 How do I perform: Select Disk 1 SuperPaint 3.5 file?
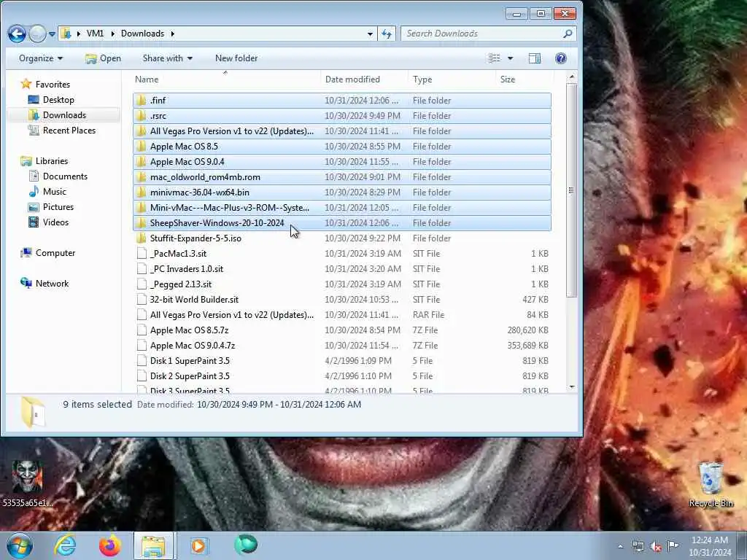click(x=342, y=360)
